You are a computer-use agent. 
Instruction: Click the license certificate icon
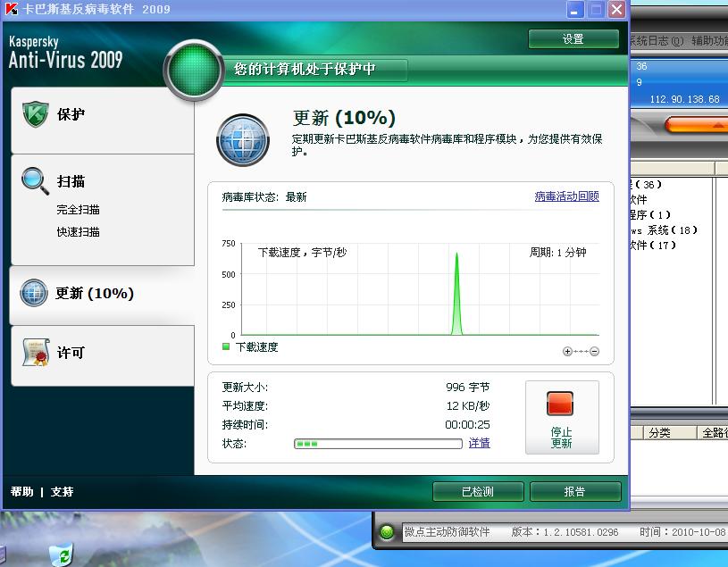[x=36, y=352]
